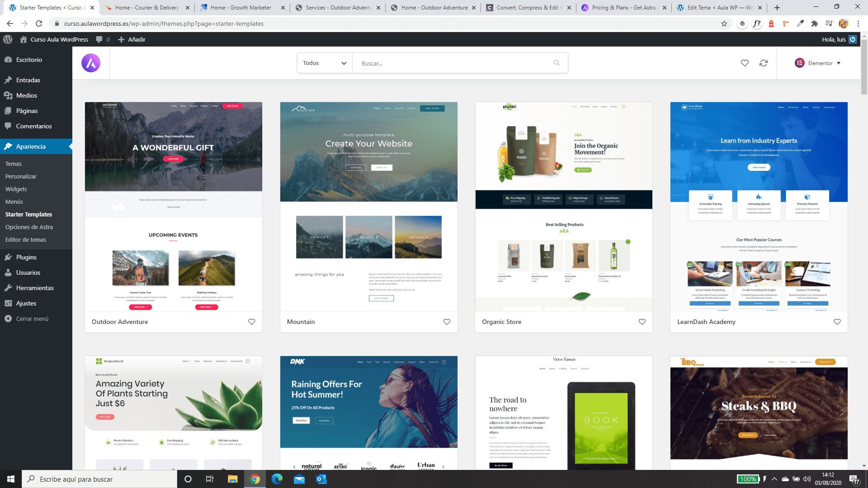
Task: Reload the page in the browser
Action: coord(39,23)
